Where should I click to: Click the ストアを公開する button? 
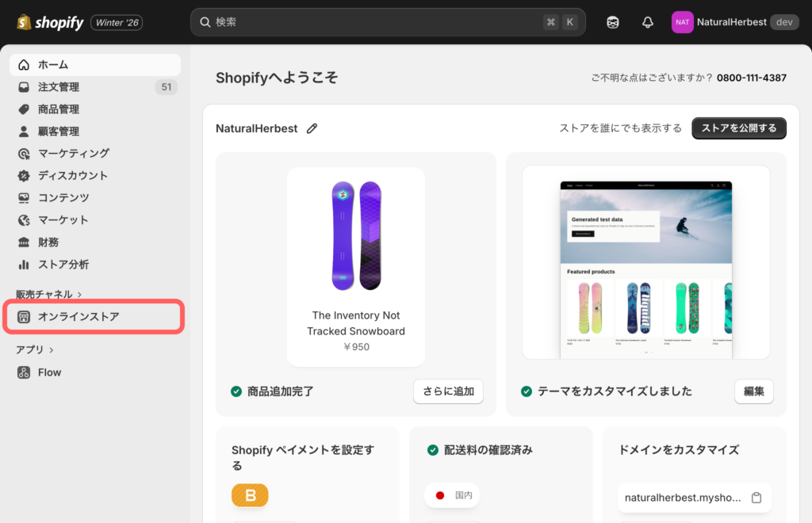point(739,128)
